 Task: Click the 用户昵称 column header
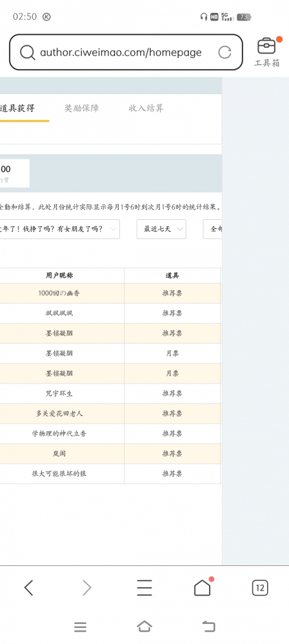click(59, 276)
